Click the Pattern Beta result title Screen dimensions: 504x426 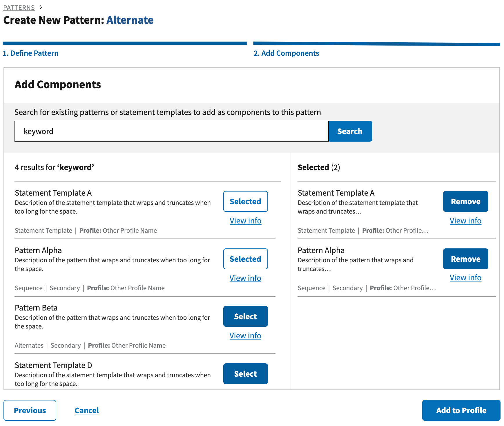coord(36,308)
